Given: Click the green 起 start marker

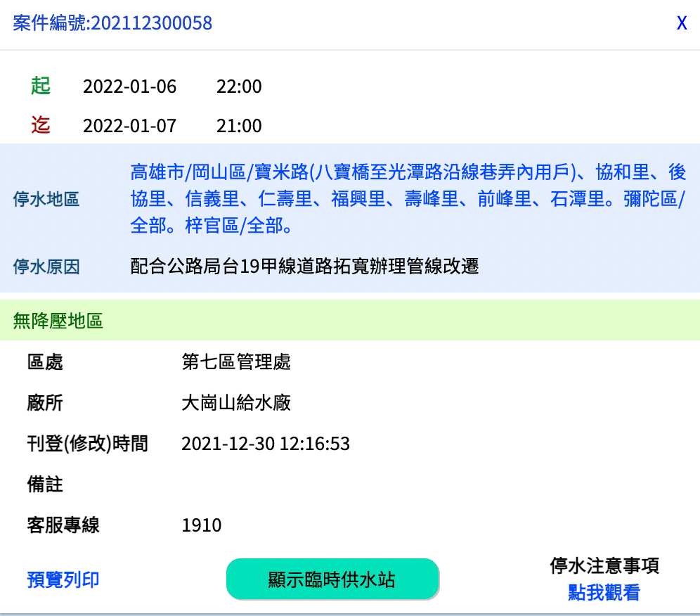Looking at the screenshot, I should tap(41, 86).
